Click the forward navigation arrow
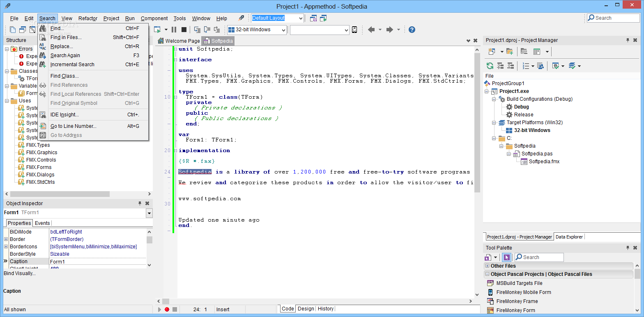 coord(390,30)
